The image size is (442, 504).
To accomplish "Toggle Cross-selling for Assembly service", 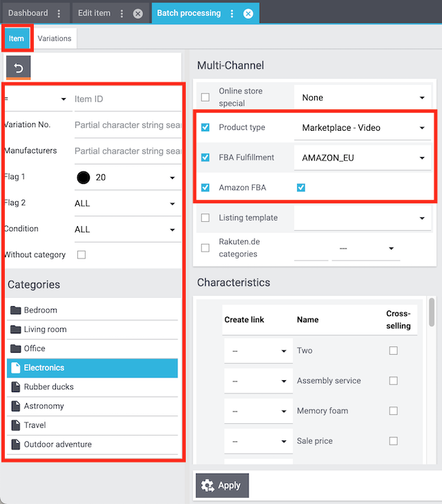I will coord(393,381).
